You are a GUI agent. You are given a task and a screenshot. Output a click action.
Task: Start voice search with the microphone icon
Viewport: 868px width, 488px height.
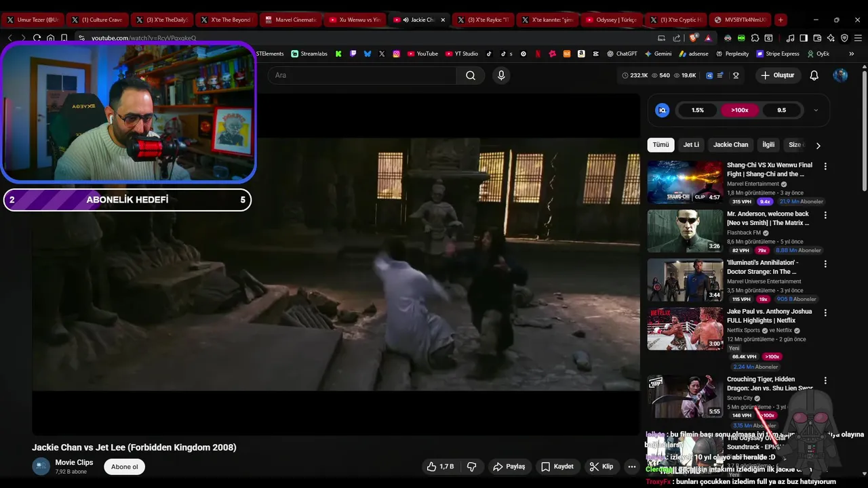[x=501, y=75]
